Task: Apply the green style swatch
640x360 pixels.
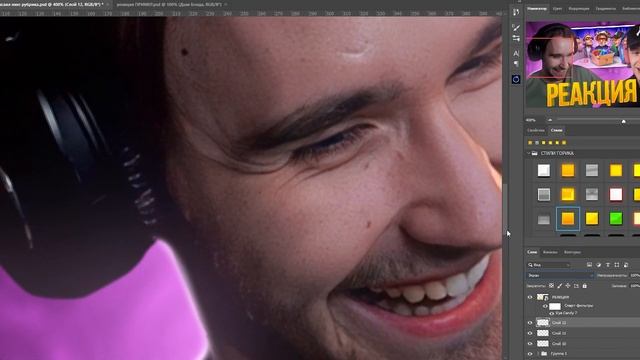Action: coord(616,219)
